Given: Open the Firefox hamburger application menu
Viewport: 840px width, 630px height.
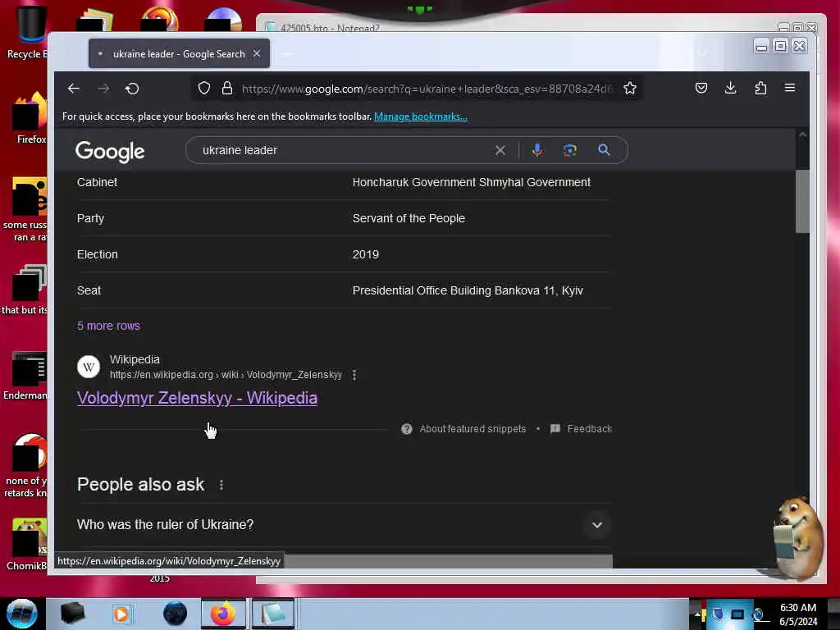Looking at the screenshot, I should coord(790,88).
